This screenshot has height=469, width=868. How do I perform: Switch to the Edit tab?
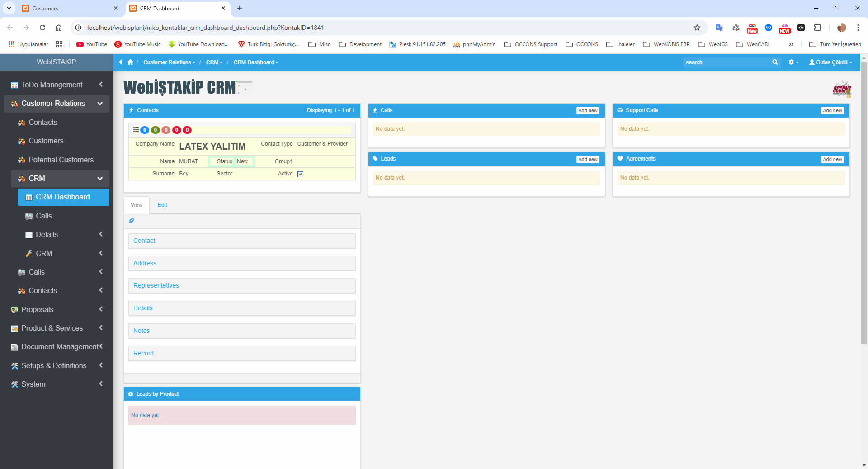[x=162, y=205]
